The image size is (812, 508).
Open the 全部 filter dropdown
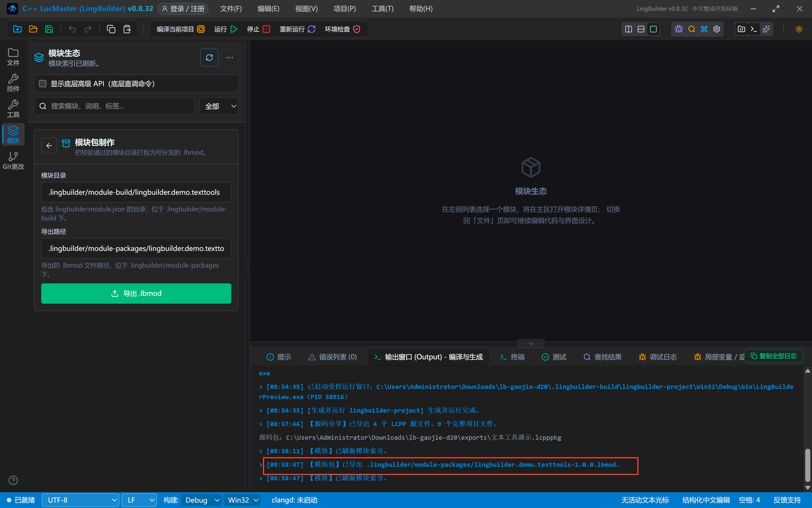[x=219, y=106]
